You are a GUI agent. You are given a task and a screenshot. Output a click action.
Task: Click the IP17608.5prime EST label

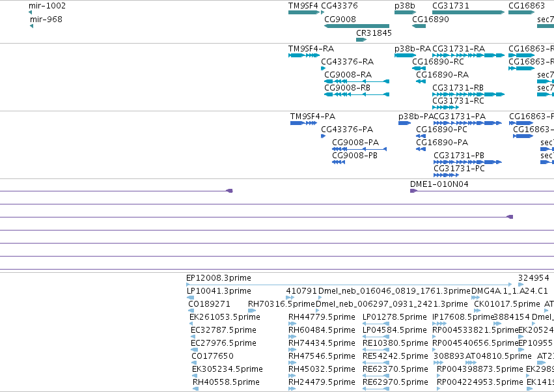tap(463, 317)
